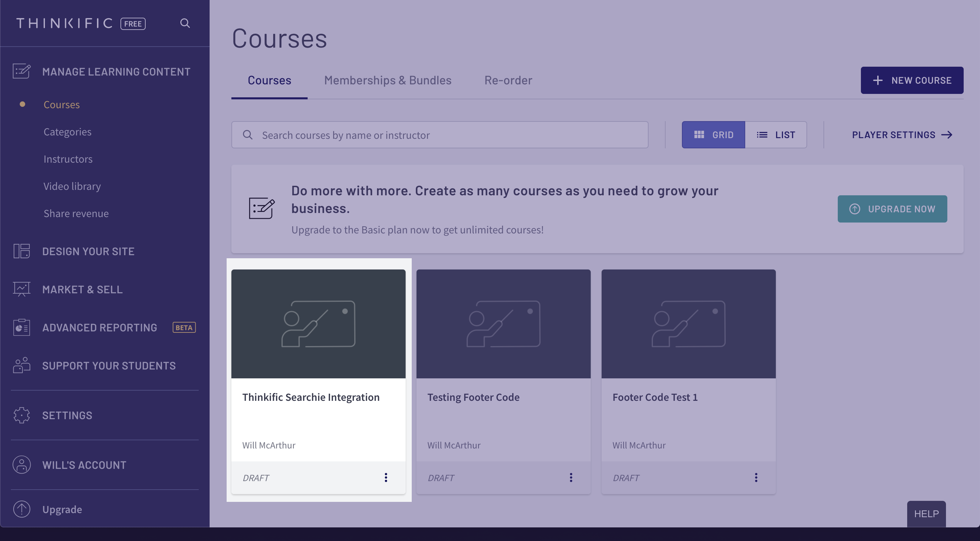Open options menu for Testing Footer Code

[x=571, y=477]
